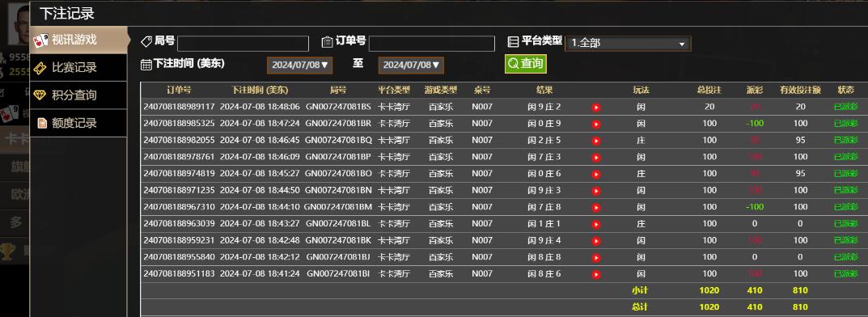This screenshot has height=317, width=868.
Task: Open the 平台类型 dropdown showing 1.全部
Action: (x=628, y=43)
